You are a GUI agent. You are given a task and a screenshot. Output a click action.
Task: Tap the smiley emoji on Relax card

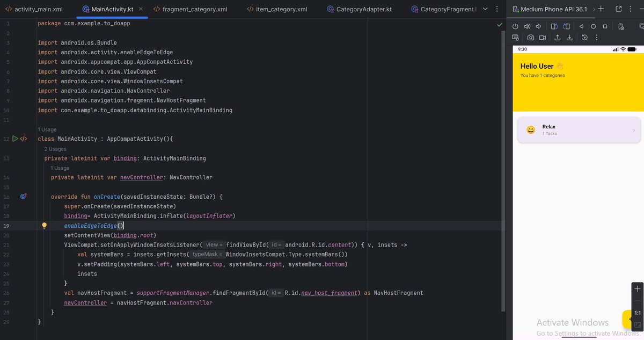530,130
